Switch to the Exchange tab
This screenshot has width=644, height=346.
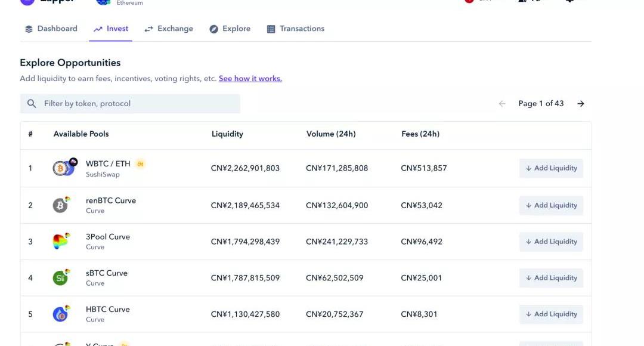click(x=168, y=29)
